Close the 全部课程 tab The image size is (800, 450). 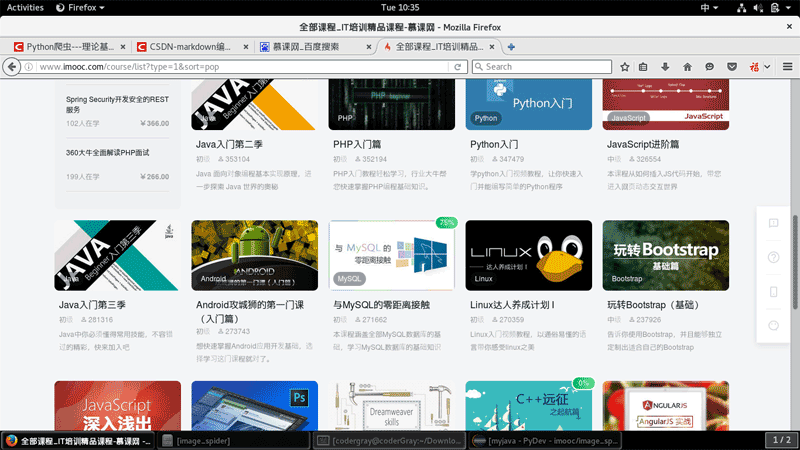[492, 47]
